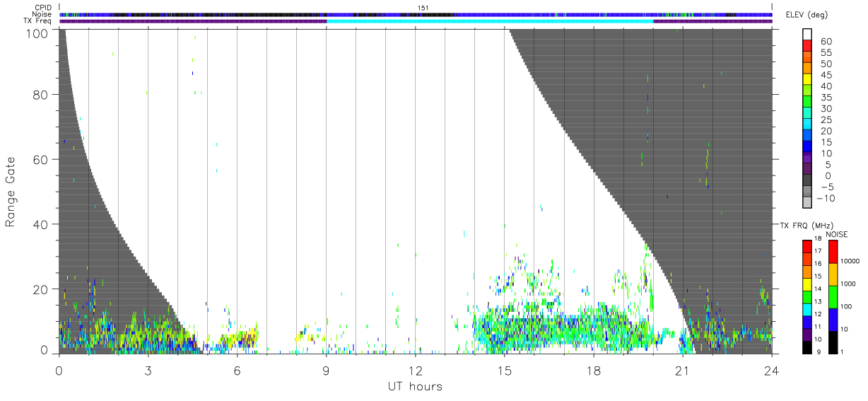Click the 9 tick label on UT hours axis

(x=326, y=370)
